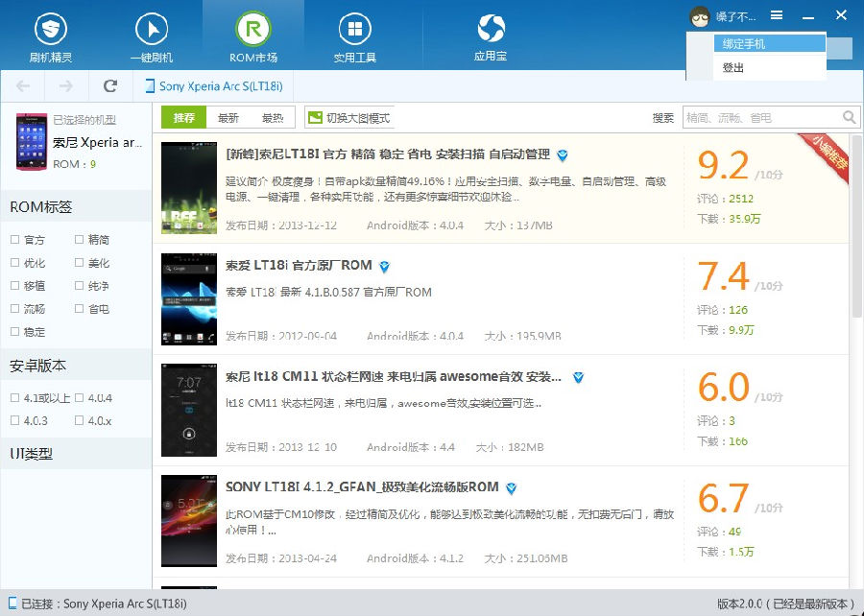Image resolution: width=864 pixels, height=616 pixels.
Task: Tick the 4.1或以上 Android version checkbox
Action: [14, 397]
